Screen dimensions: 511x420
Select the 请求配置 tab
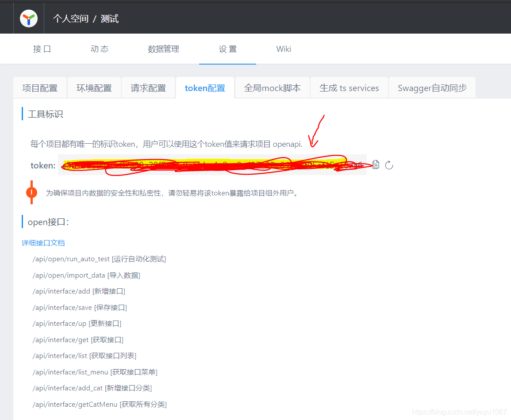[x=148, y=88]
